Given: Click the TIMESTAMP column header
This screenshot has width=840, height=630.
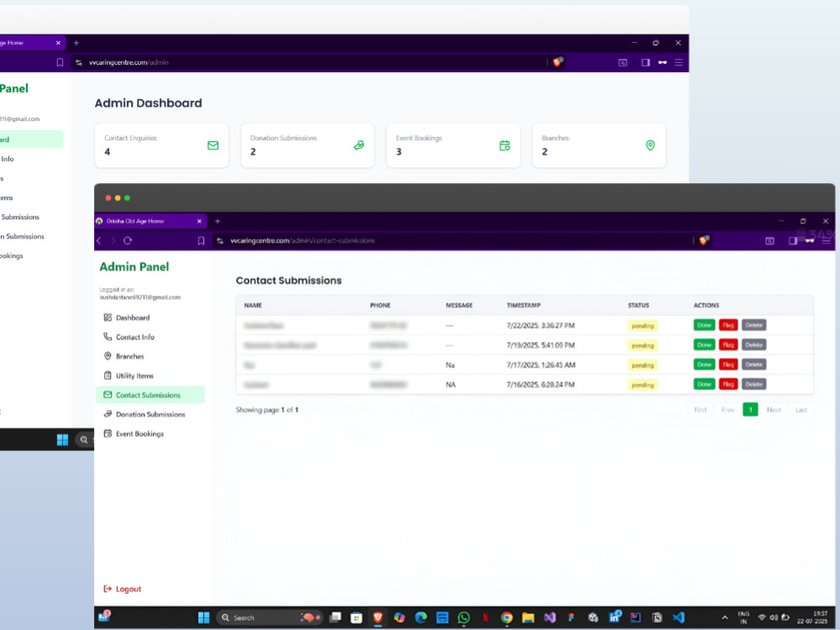Looking at the screenshot, I should pyautogui.click(x=523, y=306).
